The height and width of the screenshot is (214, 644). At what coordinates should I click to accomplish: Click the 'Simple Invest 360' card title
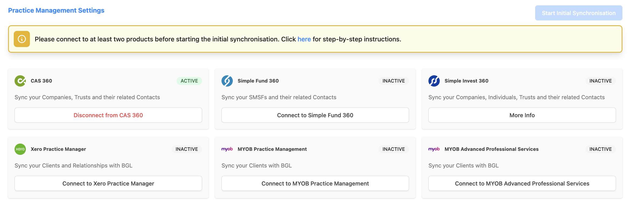coord(466,81)
